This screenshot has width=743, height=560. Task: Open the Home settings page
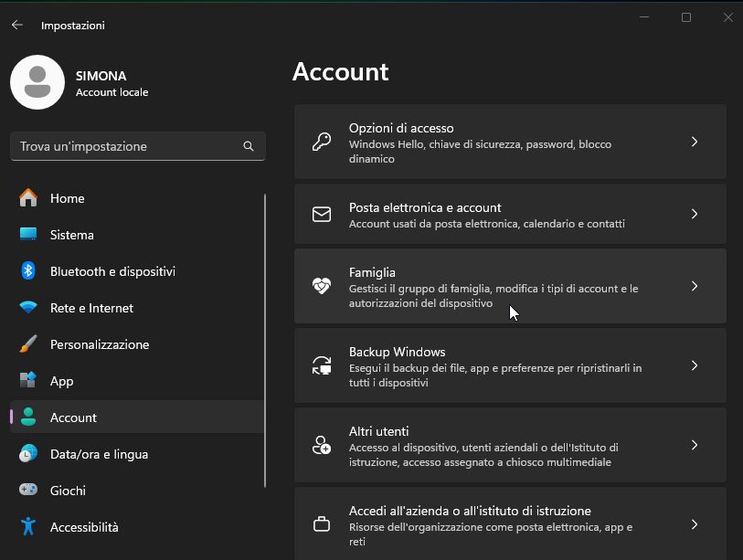tap(68, 198)
